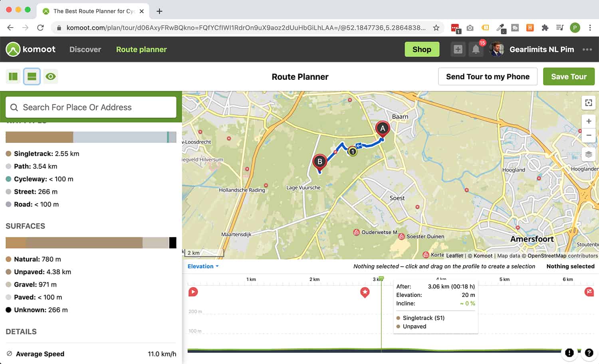Click the Soester Duinen highlight marker

pos(401,237)
